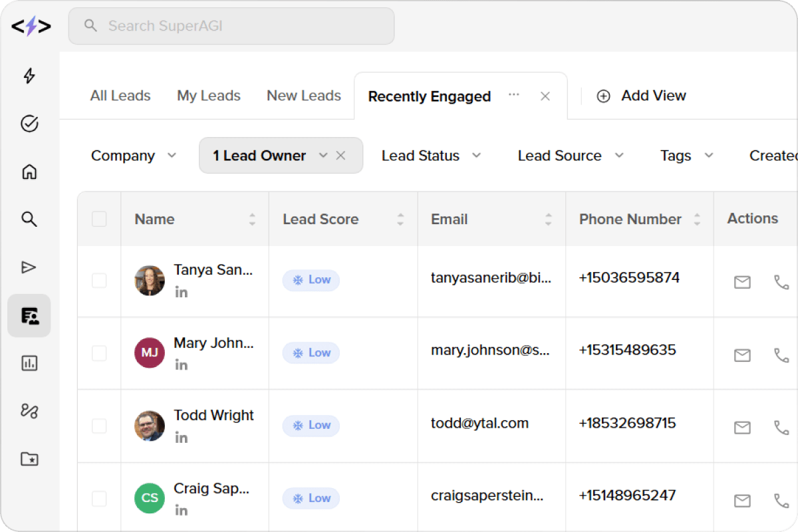Open the tasks checkmark icon in sidebar

pyautogui.click(x=29, y=124)
